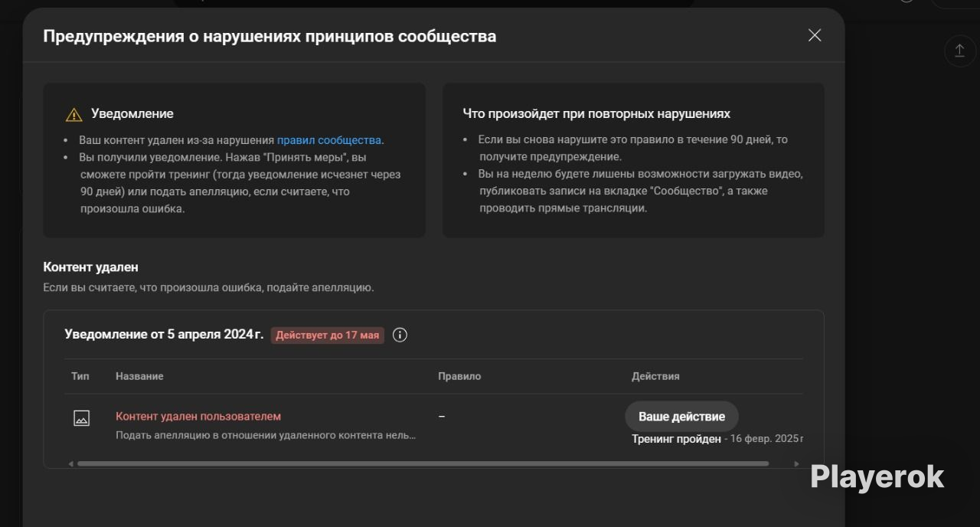Click the right scroll arrow of the table
The image size is (980, 527).
796,463
